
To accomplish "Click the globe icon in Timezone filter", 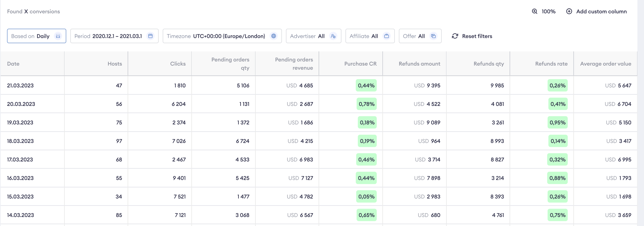I will point(273,36).
